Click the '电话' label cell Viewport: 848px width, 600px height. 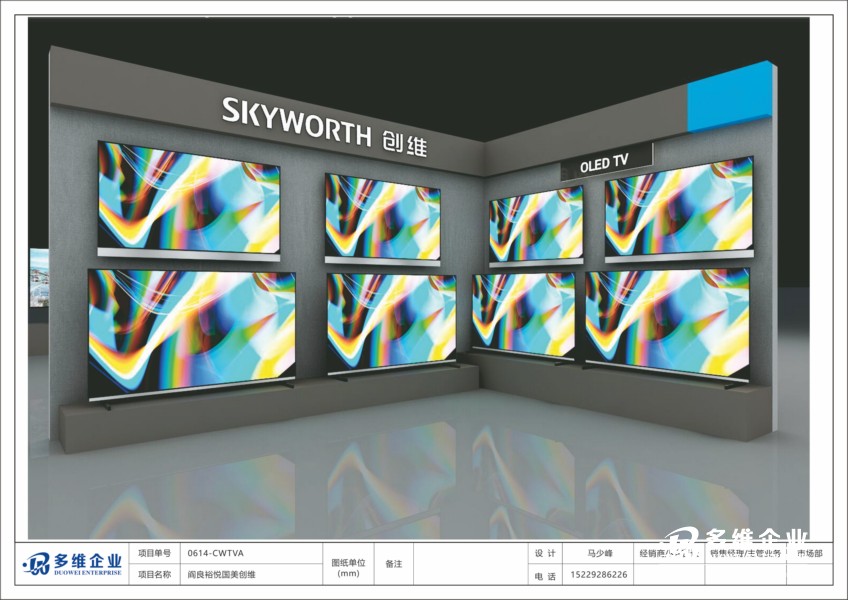tap(545, 576)
